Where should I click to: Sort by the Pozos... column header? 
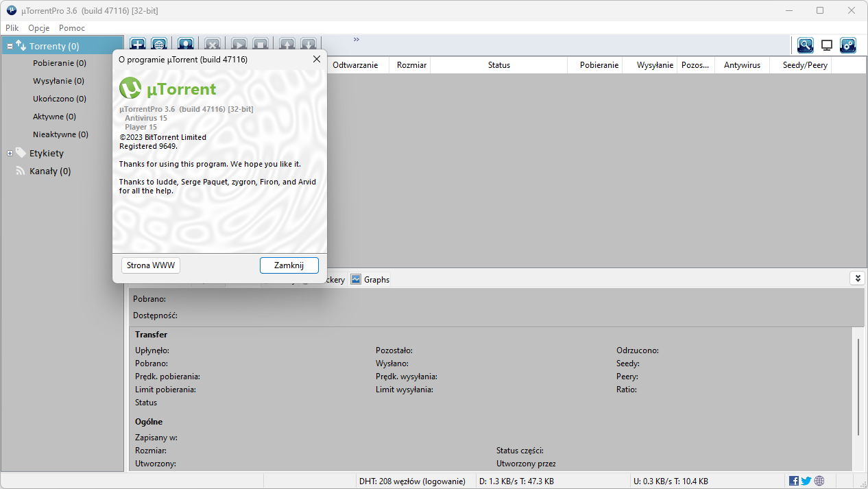point(695,65)
